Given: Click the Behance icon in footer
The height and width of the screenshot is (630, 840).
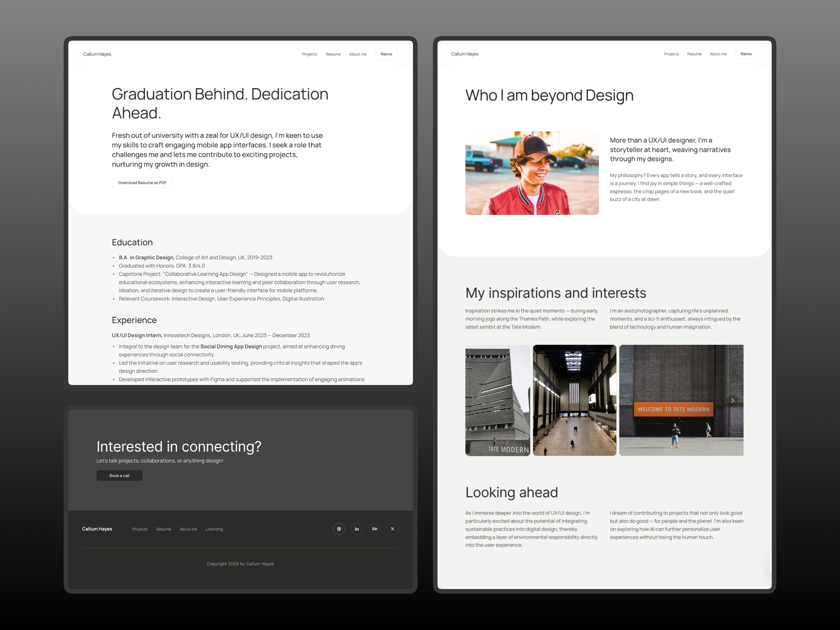Looking at the screenshot, I should (x=374, y=528).
